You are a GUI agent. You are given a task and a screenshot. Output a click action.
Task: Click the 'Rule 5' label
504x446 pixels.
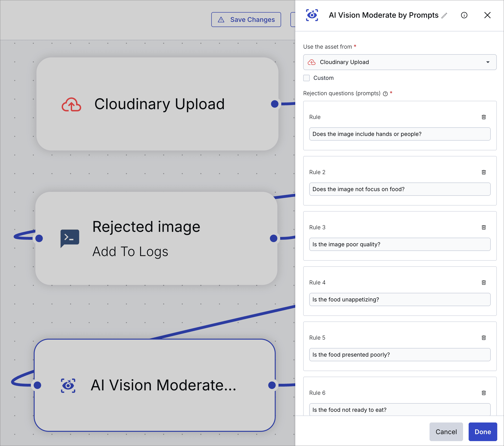(x=317, y=338)
